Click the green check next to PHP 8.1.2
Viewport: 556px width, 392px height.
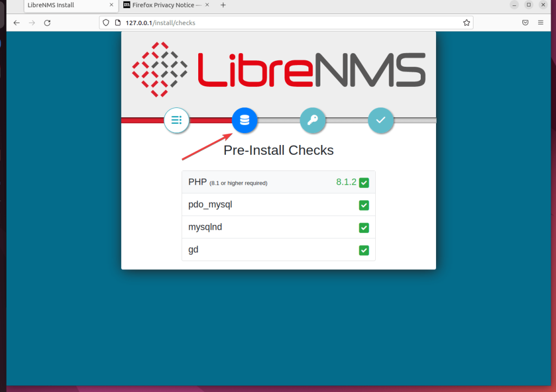pyautogui.click(x=364, y=182)
